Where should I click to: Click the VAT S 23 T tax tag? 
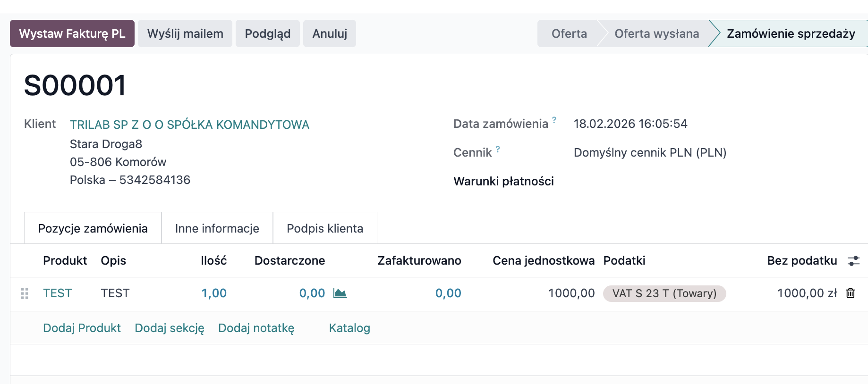664,293
